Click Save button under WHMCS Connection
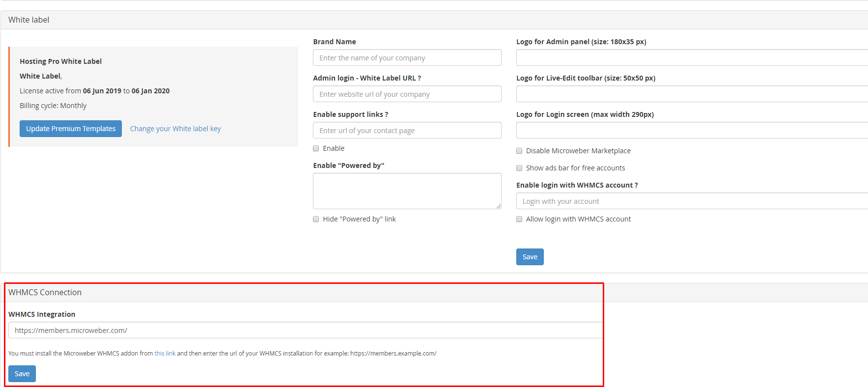Screen dimensions: 868x387 click(x=22, y=374)
